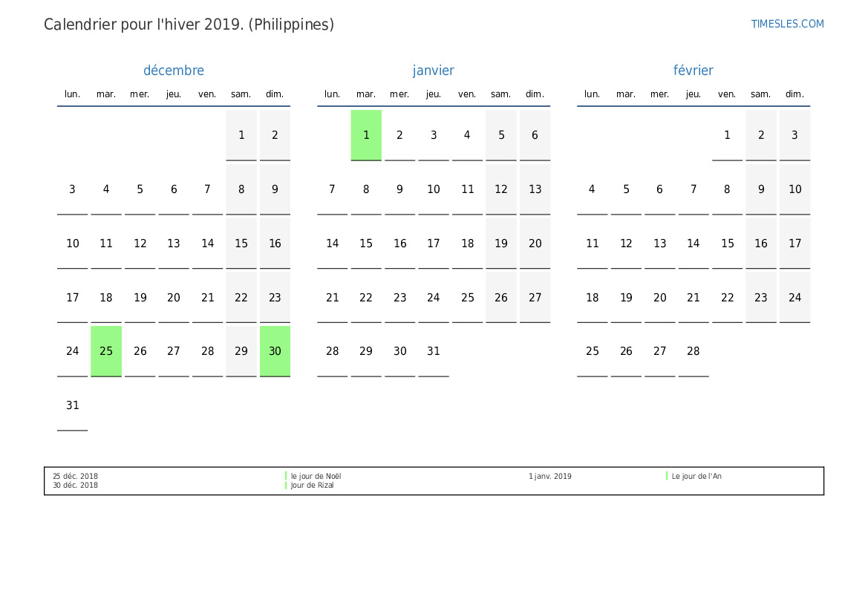
Task: Click the green marker beside 'le jour de Noël'
Action: [x=286, y=476]
